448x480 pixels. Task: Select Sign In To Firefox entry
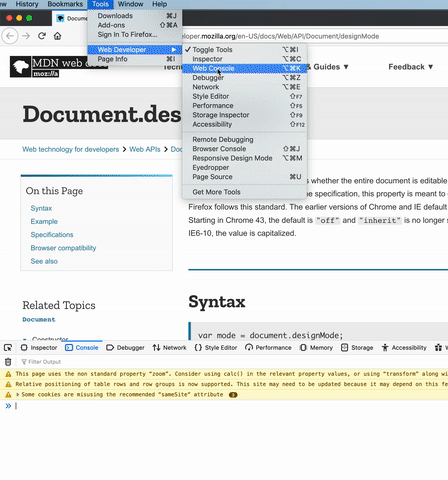pyautogui.click(x=135, y=34)
